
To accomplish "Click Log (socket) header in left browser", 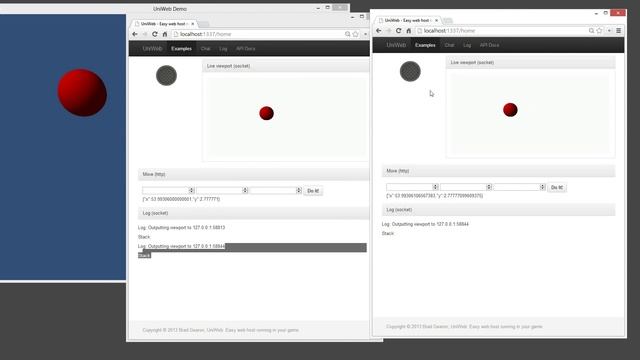I will coord(253,213).
